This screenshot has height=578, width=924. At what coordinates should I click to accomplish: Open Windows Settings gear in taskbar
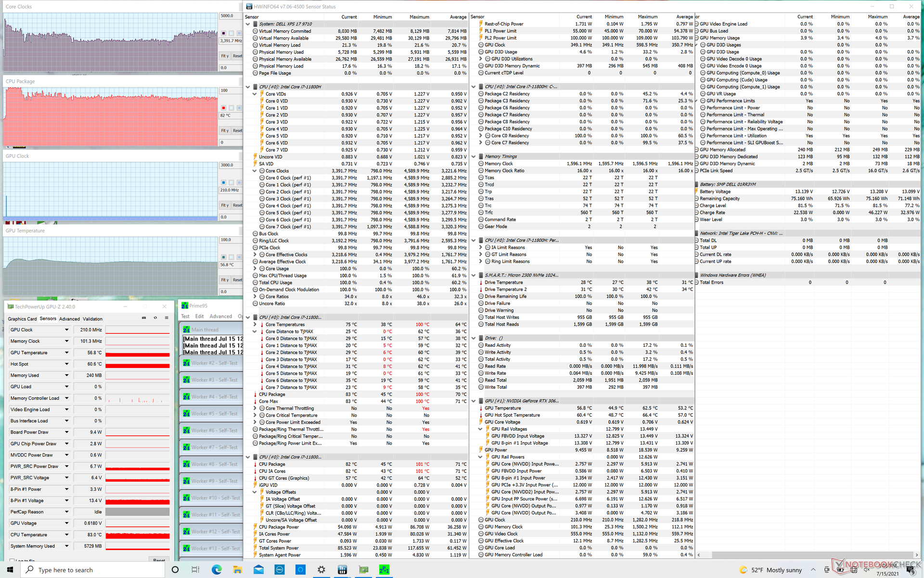(321, 570)
